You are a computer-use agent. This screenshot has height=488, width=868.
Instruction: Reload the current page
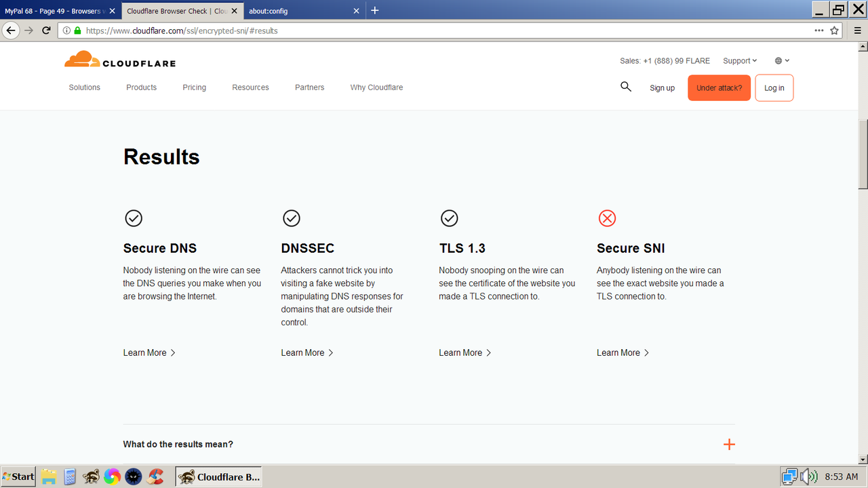point(47,30)
